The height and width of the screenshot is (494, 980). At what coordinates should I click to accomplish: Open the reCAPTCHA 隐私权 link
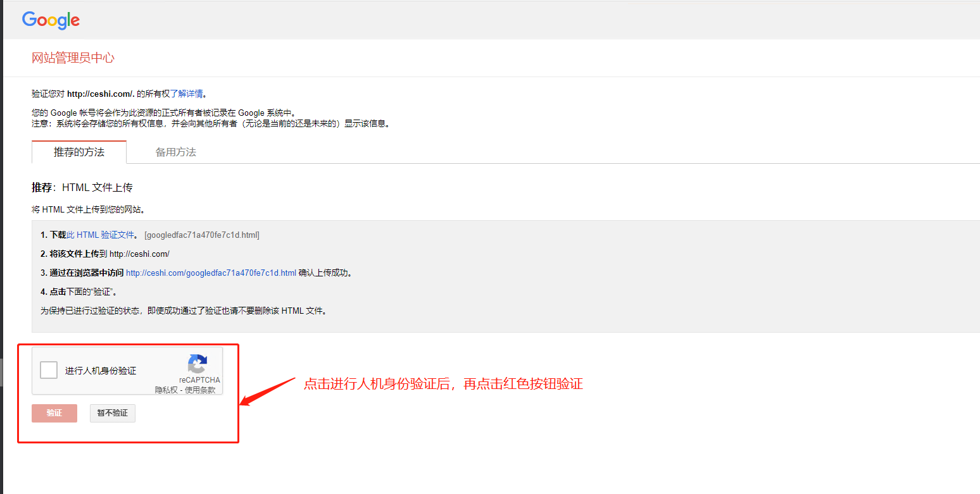click(167, 390)
